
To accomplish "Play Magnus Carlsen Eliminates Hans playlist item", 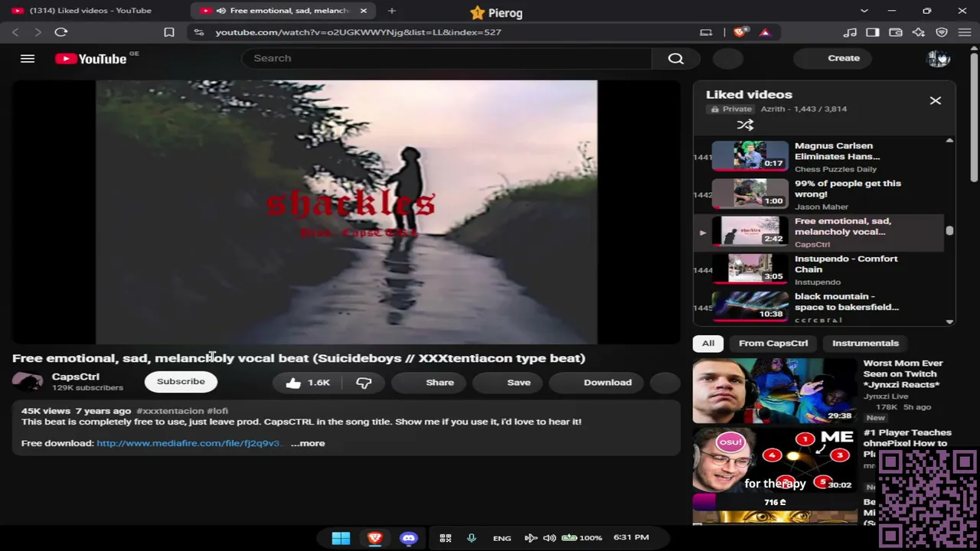I will click(x=819, y=157).
